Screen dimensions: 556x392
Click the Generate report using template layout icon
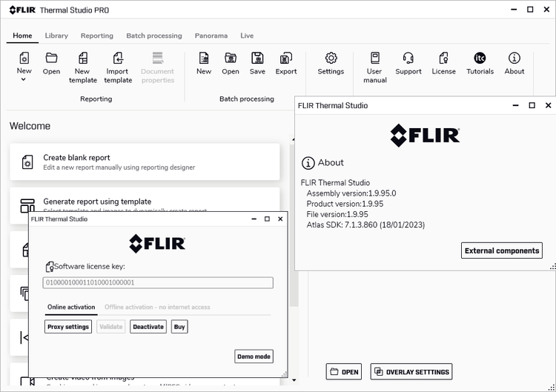[27, 205]
